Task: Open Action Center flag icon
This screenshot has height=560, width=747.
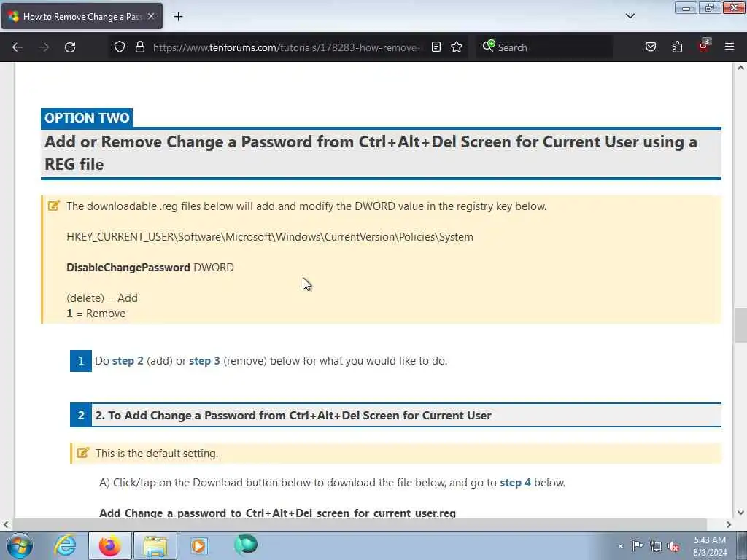Action: 638,545
